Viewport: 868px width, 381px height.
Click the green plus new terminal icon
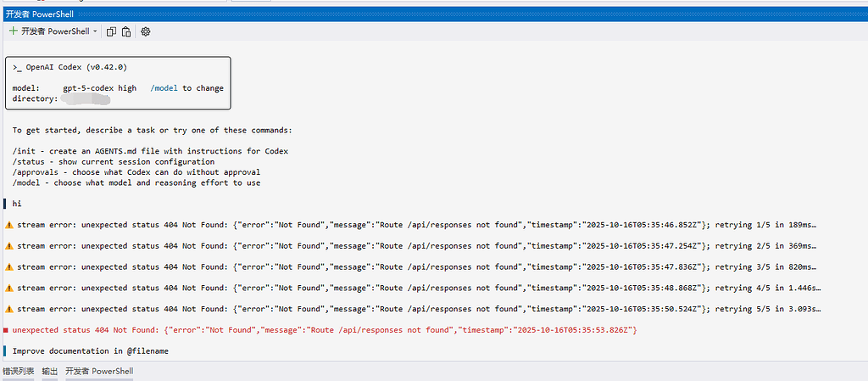coord(14,31)
